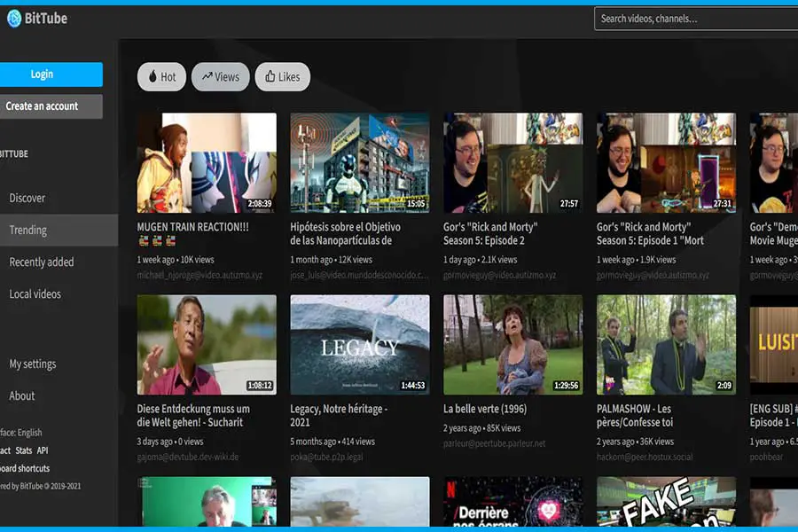Open the LEGACY video thumbnail
798x532 pixels.
pyautogui.click(x=360, y=345)
